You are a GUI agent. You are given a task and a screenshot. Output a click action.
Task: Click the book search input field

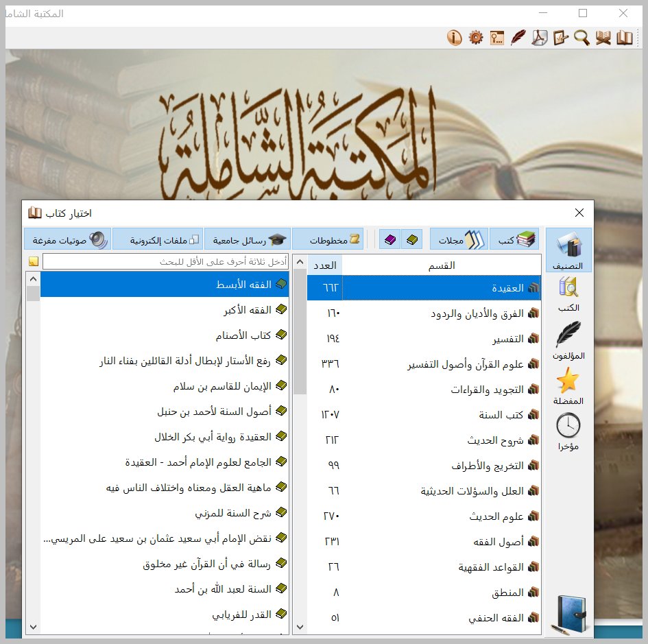(165, 261)
